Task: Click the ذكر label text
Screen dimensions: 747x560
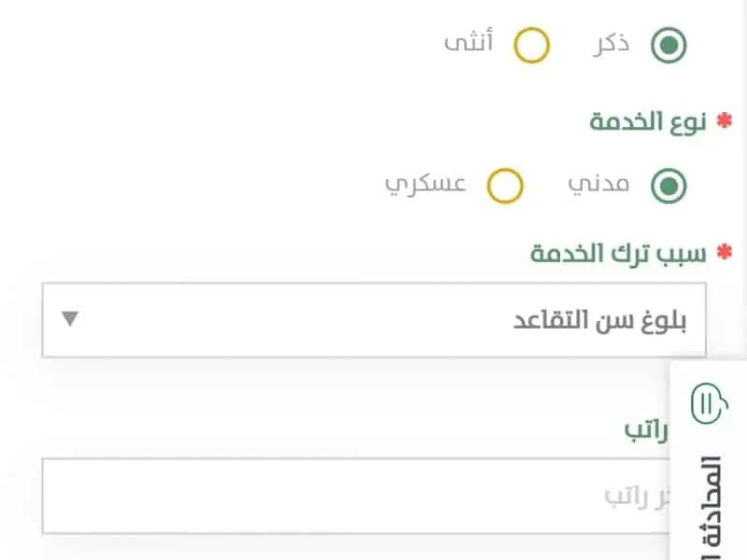Action: pyautogui.click(x=612, y=44)
